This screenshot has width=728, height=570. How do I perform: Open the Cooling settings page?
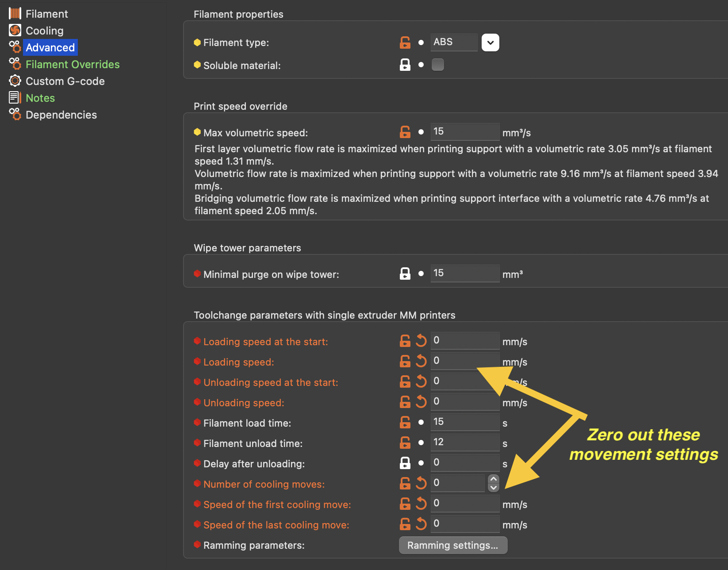click(44, 31)
